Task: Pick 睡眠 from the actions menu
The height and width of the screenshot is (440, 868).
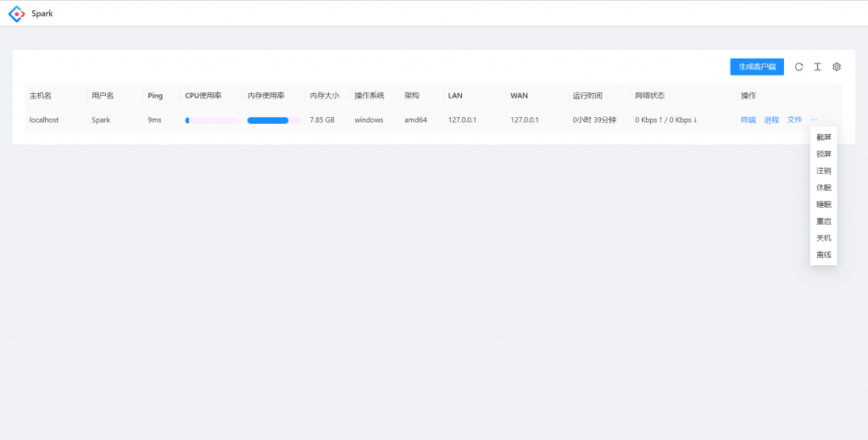Action: point(823,204)
